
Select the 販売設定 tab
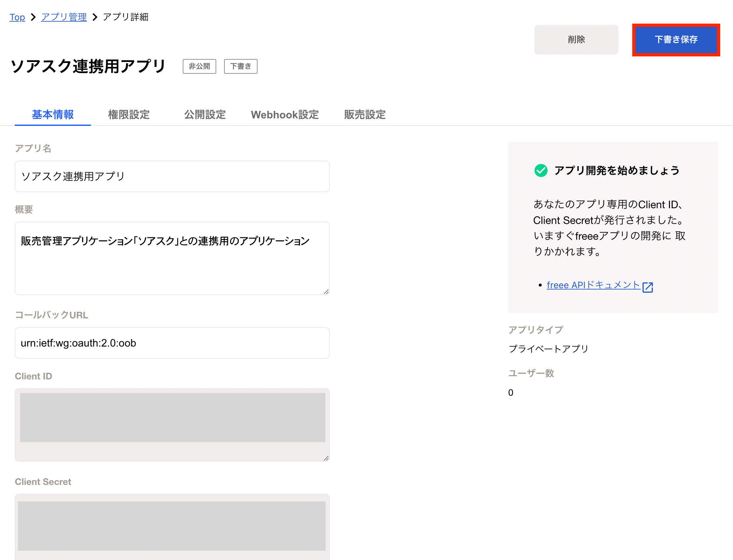pos(365,115)
